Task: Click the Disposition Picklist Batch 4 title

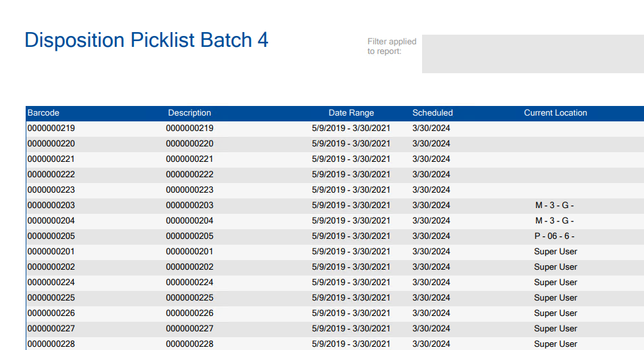Action: point(146,40)
